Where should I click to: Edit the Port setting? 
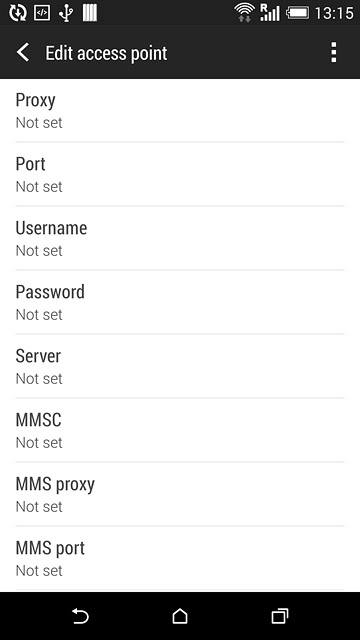pos(180,174)
